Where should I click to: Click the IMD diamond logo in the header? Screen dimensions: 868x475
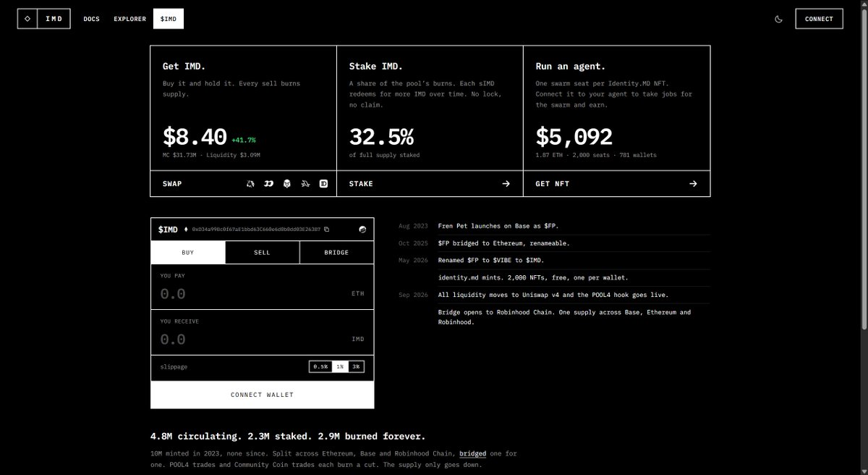tap(27, 19)
